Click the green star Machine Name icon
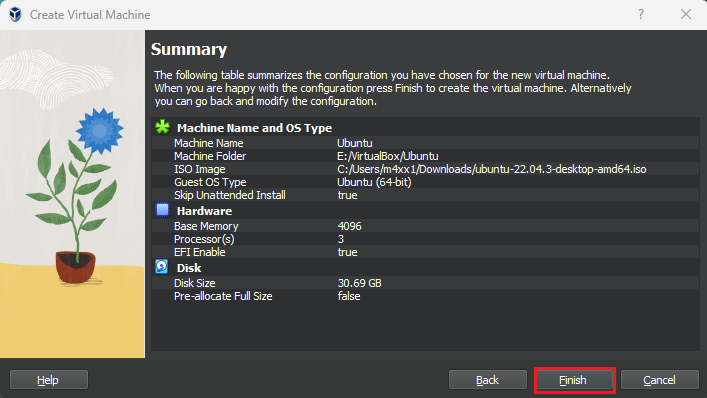Viewport: 707px width, 398px height. tap(162, 127)
